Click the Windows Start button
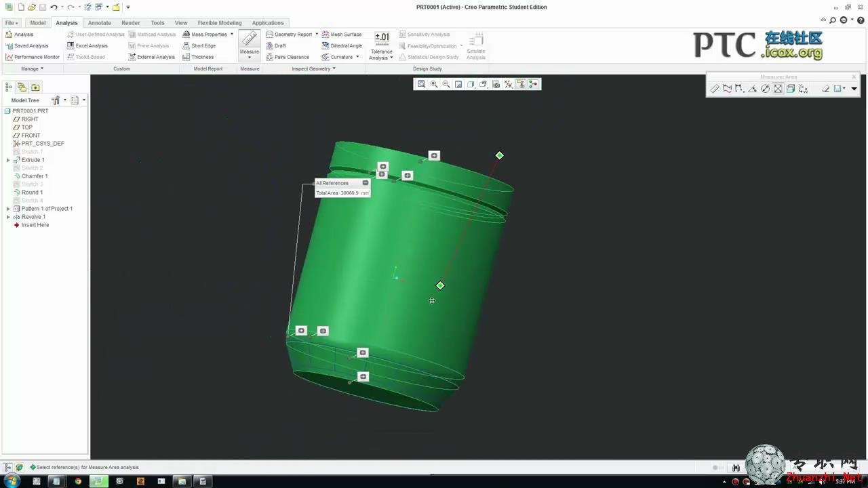868x488 pixels. pyautogui.click(x=12, y=481)
